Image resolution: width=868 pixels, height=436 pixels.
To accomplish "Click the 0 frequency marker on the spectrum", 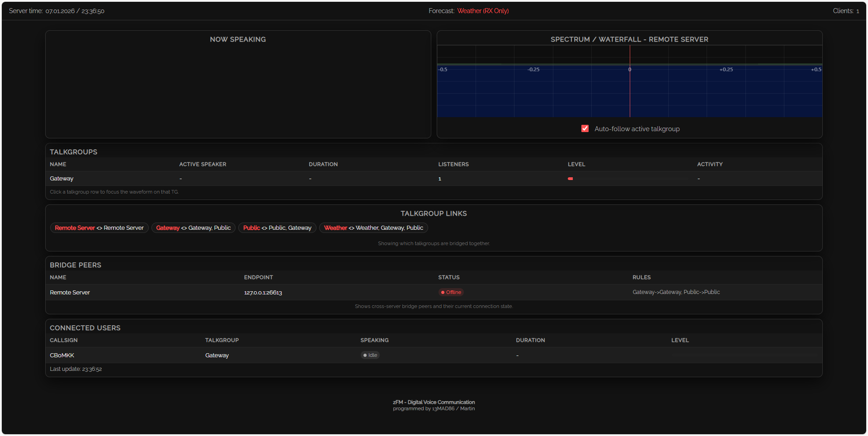I will (x=630, y=70).
